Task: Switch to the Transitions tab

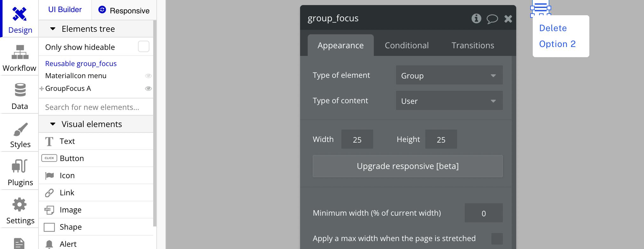Action: (x=473, y=45)
